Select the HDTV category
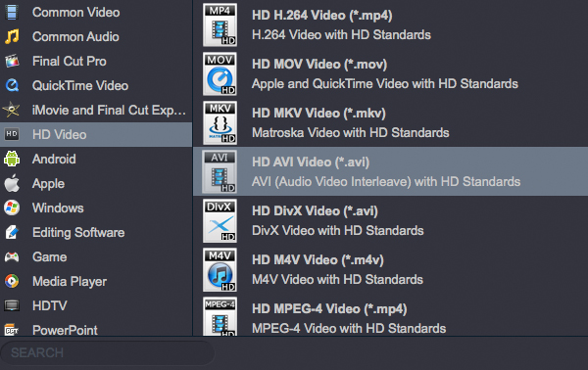588x370 pixels. click(x=96, y=305)
